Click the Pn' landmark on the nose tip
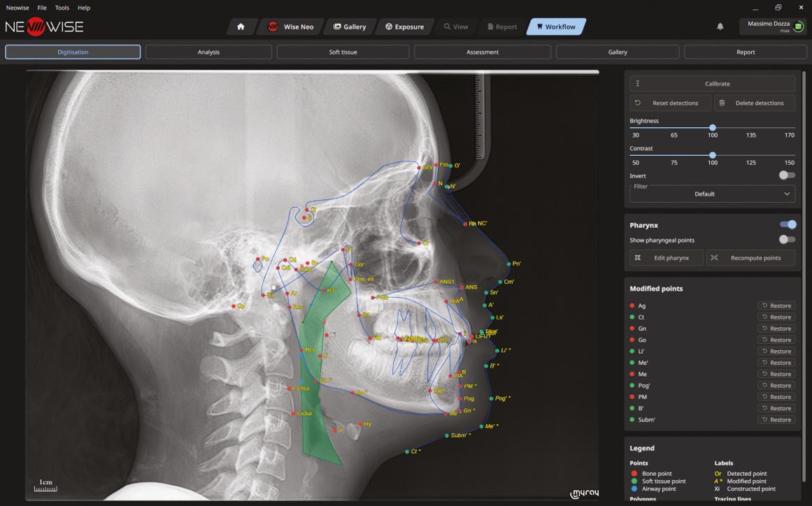This screenshot has height=506, width=812. [508, 264]
